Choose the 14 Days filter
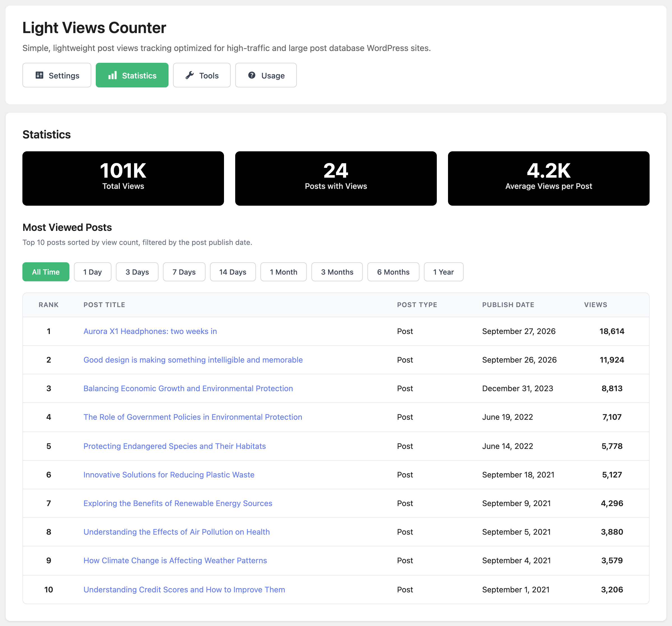The image size is (672, 626). coord(233,272)
